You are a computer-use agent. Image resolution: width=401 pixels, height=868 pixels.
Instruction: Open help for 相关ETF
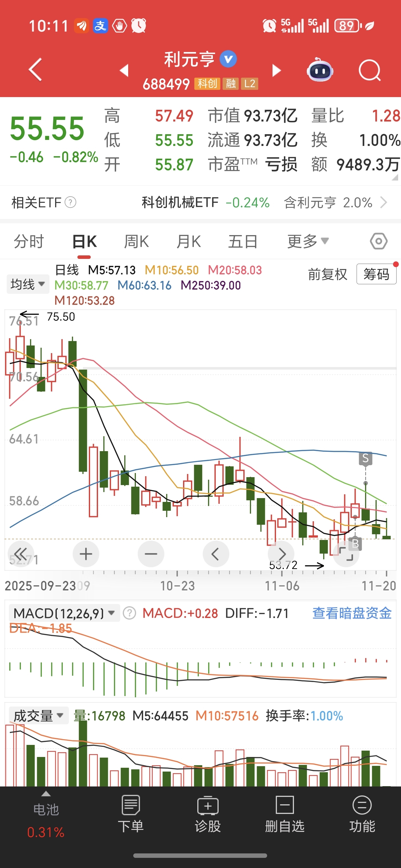70,202
